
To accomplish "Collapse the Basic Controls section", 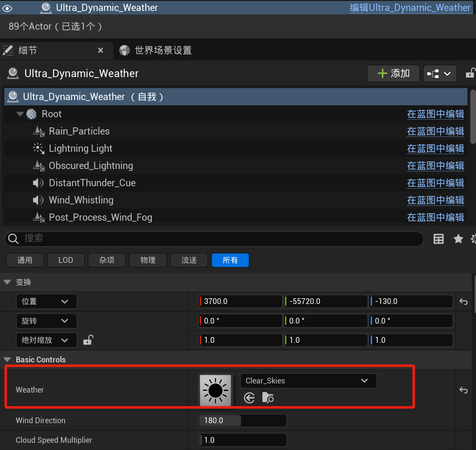I will click(7, 360).
